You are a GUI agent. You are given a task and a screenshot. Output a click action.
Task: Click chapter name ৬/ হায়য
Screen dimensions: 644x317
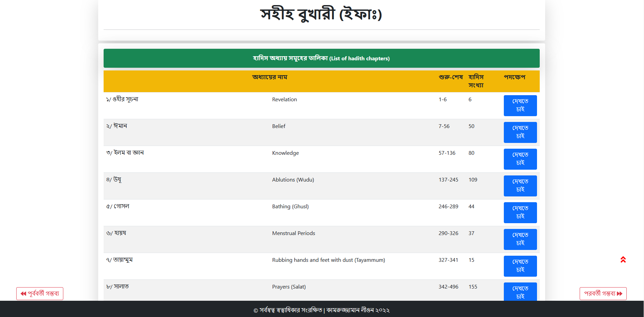116,233
